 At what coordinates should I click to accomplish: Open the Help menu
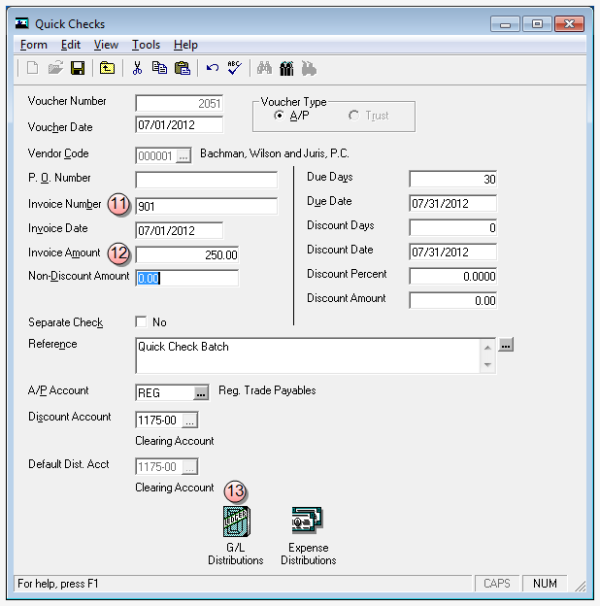pos(185,45)
